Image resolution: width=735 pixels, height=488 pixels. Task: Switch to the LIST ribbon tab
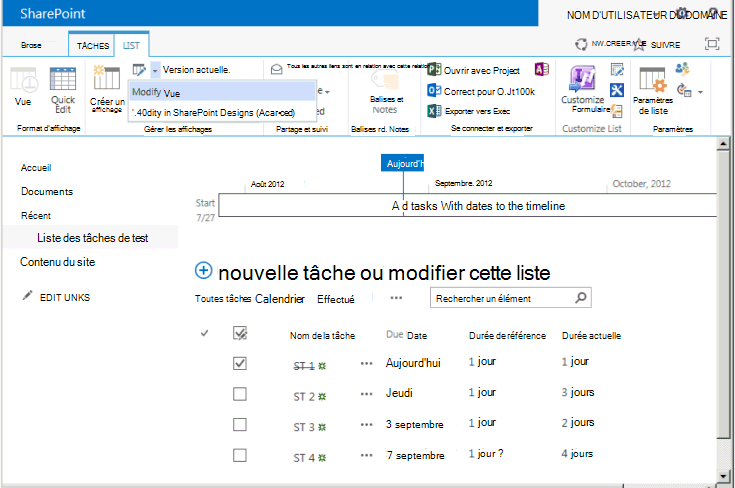(131, 45)
